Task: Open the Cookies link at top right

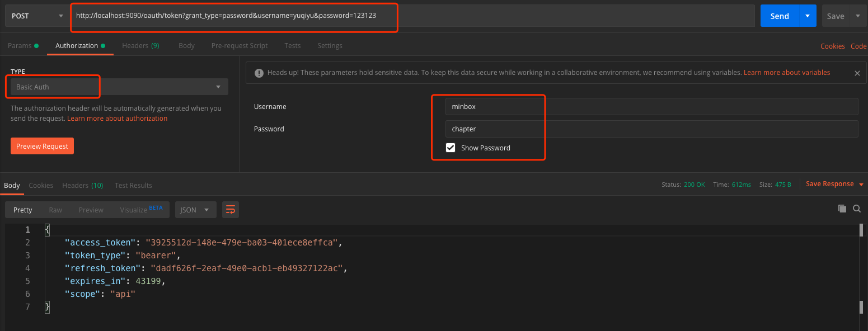Action: 832,46
